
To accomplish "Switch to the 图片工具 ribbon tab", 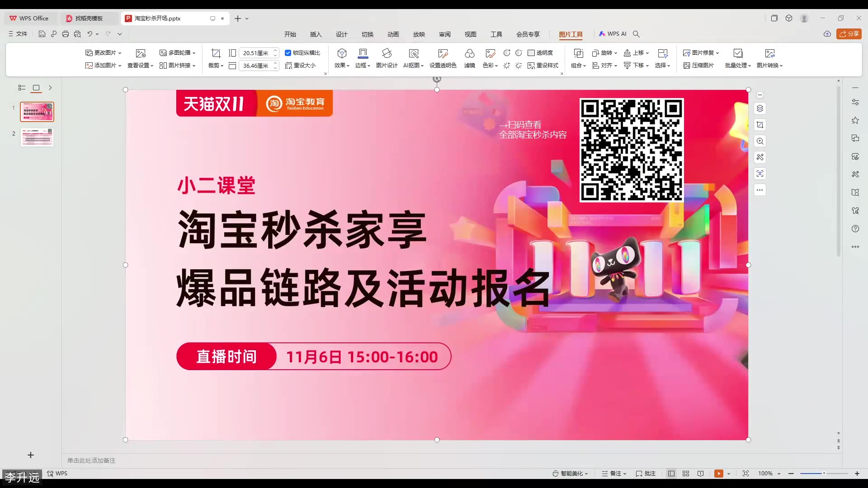I will click(571, 34).
